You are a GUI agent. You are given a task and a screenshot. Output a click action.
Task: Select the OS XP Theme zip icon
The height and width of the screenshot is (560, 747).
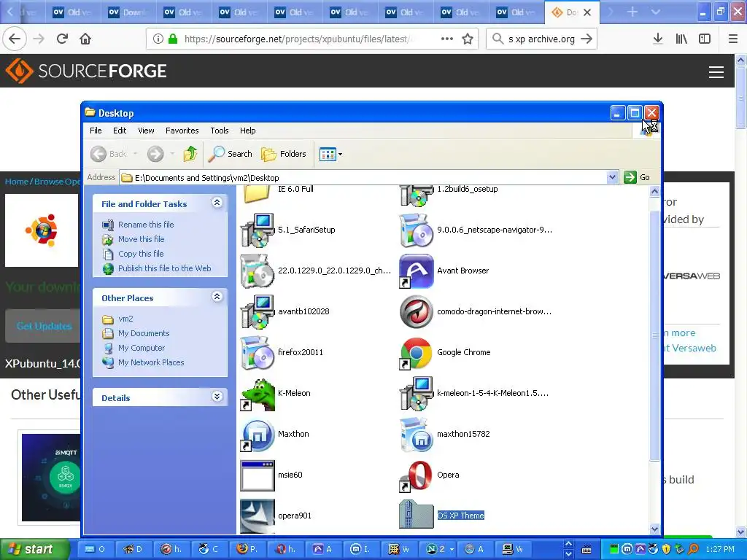click(416, 514)
